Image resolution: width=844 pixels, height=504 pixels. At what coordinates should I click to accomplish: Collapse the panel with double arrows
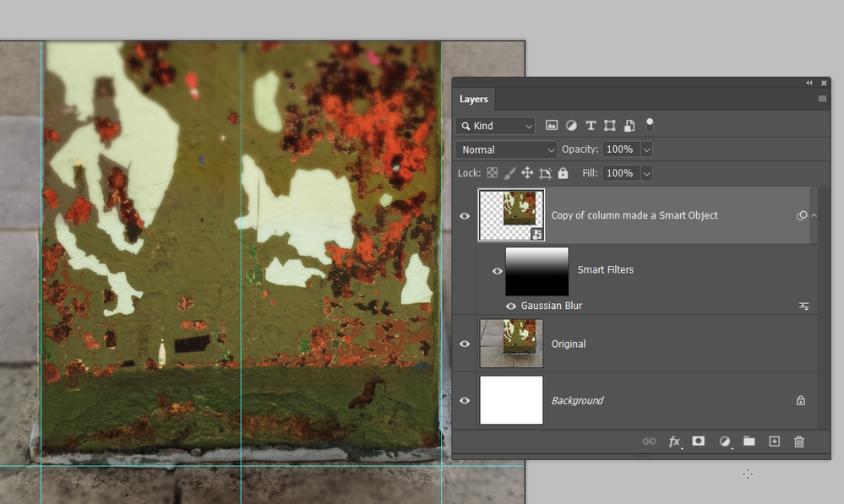pos(809,83)
